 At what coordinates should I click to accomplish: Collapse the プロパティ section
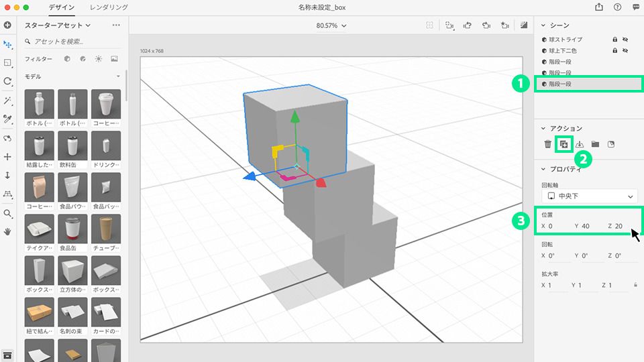(x=544, y=170)
